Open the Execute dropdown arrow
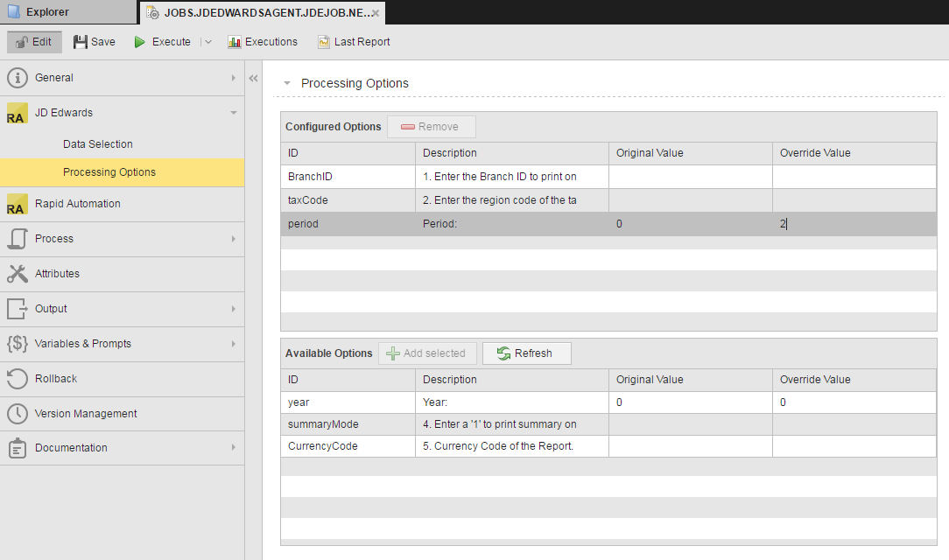This screenshot has height=560, width=949. coord(208,42)
